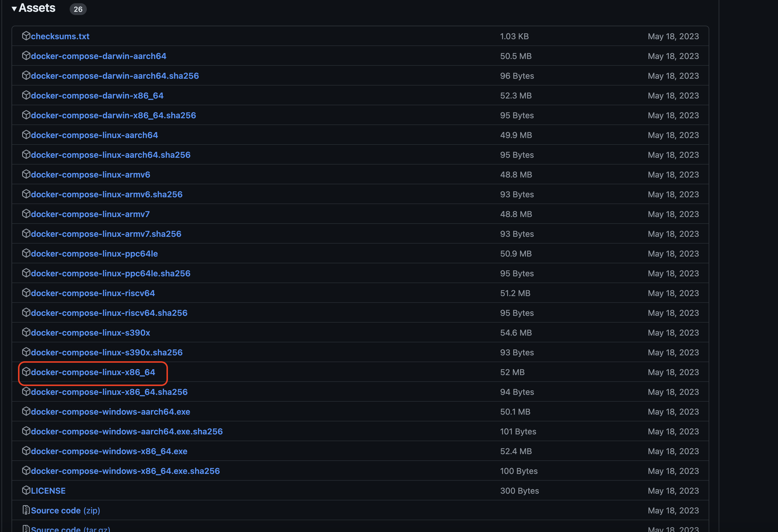
Task: Click the package icon beside checksums.txt
Action: tap(26, 36)
